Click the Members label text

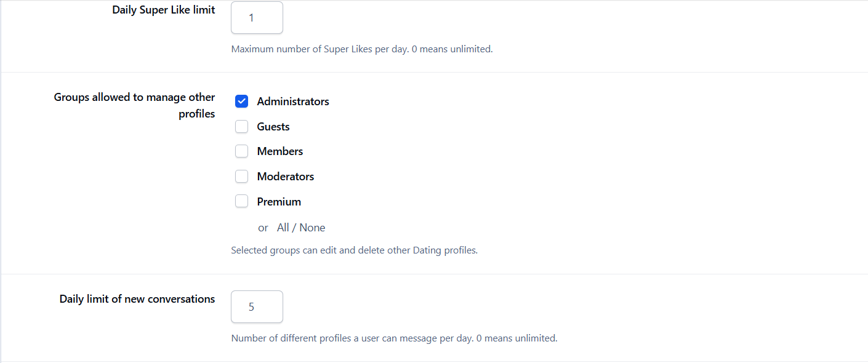coord(280,151)
